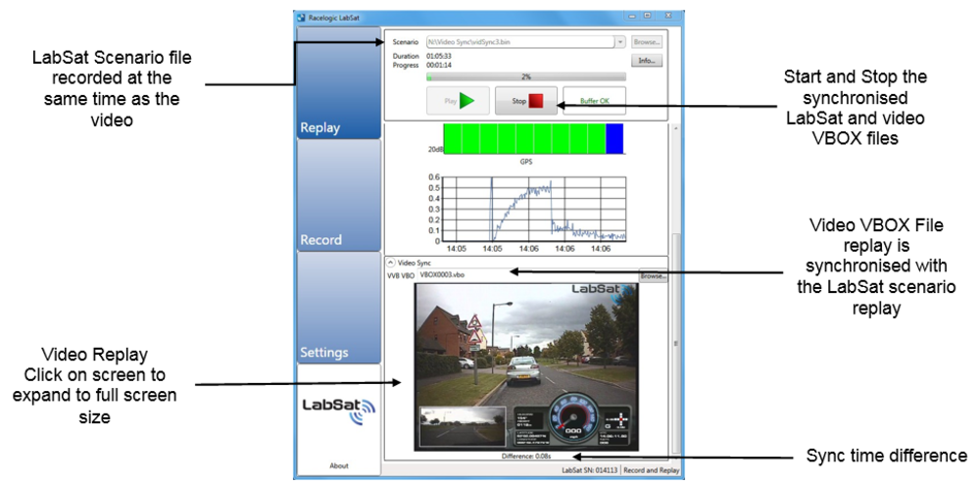Open the Scenario file dropdown arrow
The image size is (980, 484).
pos(620,42)
